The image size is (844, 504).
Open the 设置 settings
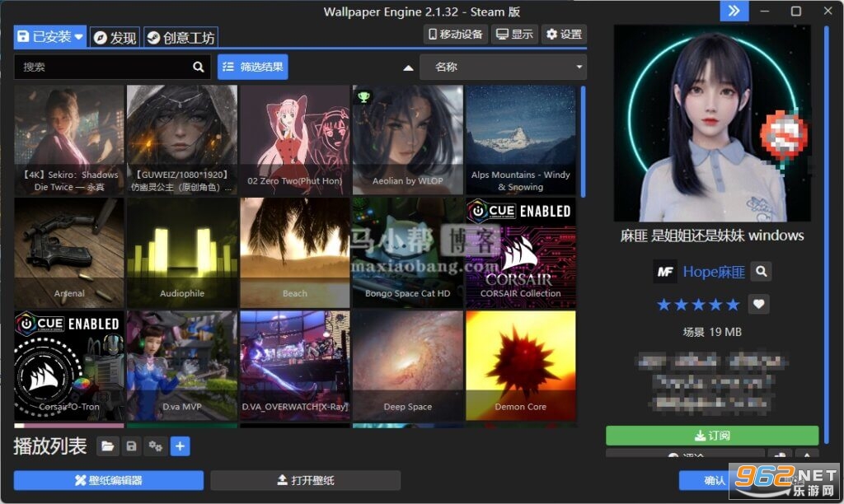[564, 35]
